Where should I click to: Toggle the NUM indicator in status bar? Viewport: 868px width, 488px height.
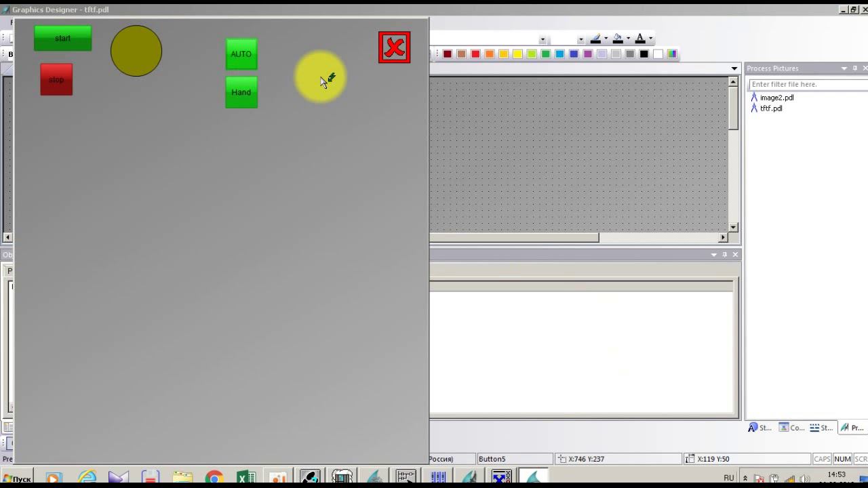[x=842, y=459]
